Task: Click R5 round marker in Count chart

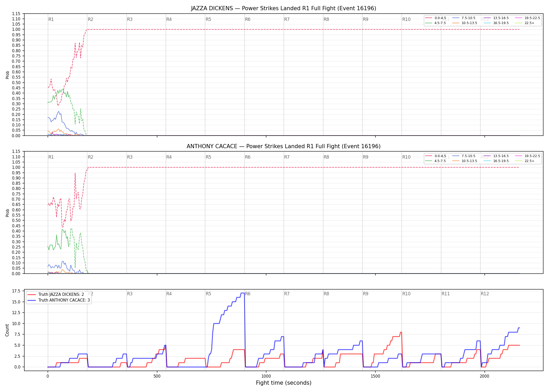Action: pyautogui.click(x=208, y=294)
